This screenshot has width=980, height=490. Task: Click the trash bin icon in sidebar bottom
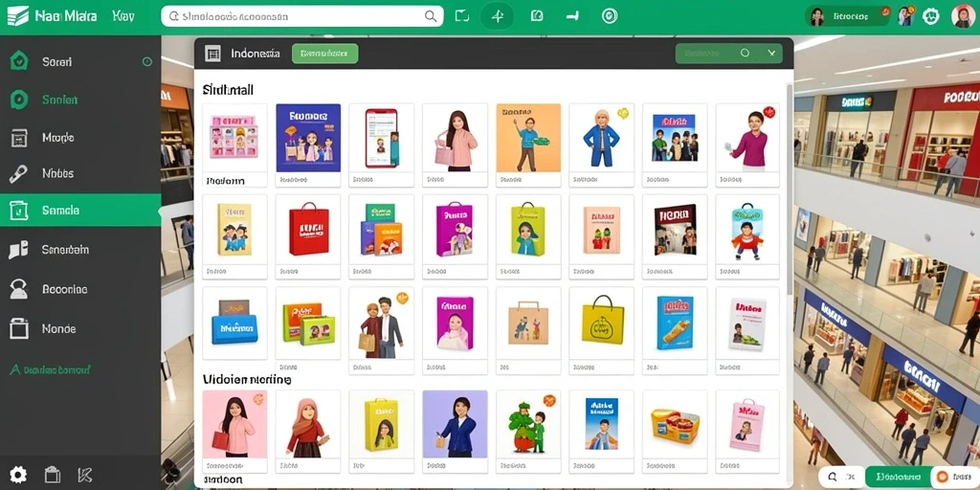(x=53, y=475)
